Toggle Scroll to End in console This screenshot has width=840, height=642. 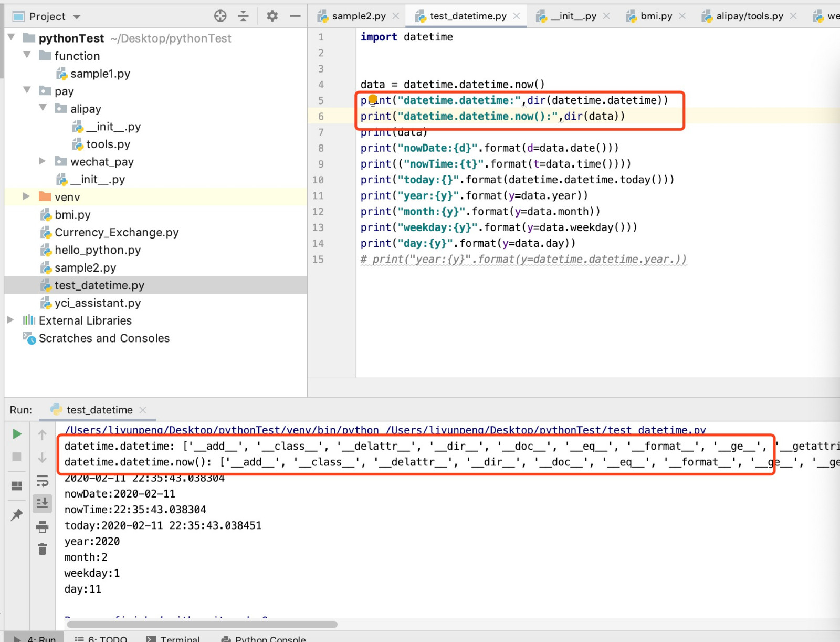[x=43, y=503]
